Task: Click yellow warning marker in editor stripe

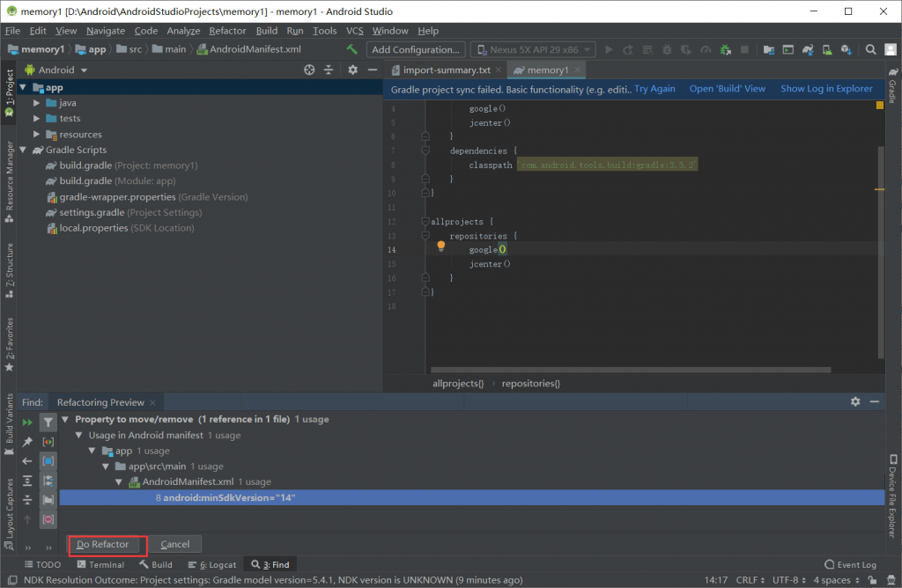Action: tap(880, 189)
